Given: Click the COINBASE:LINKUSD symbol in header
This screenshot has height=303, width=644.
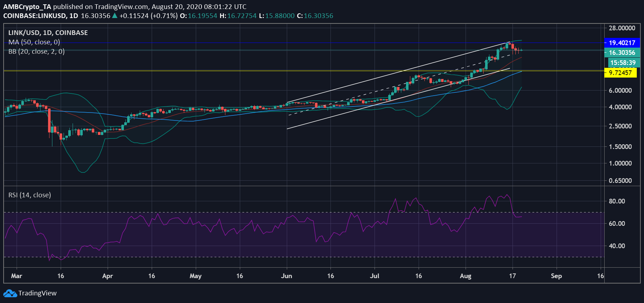Looking at the screenshot, I should pyautogui.click(x=35, y=16).
